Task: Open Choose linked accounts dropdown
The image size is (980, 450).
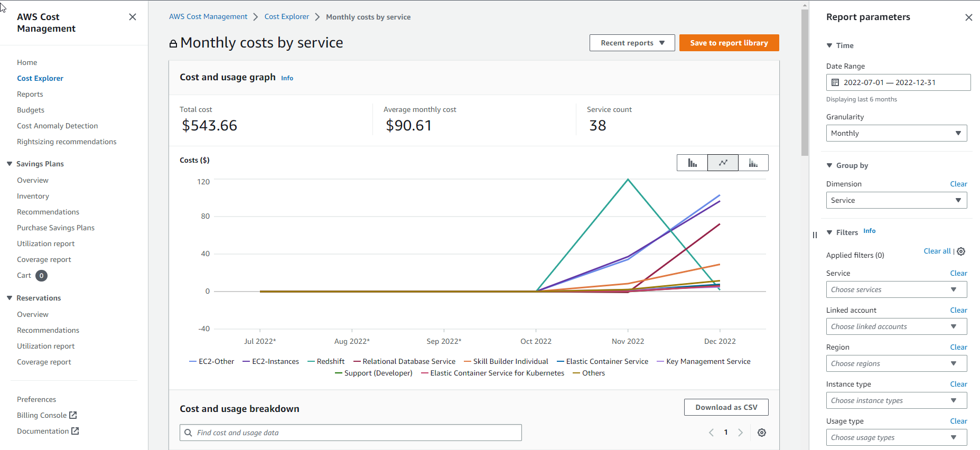Action: (x=896, y=326)
